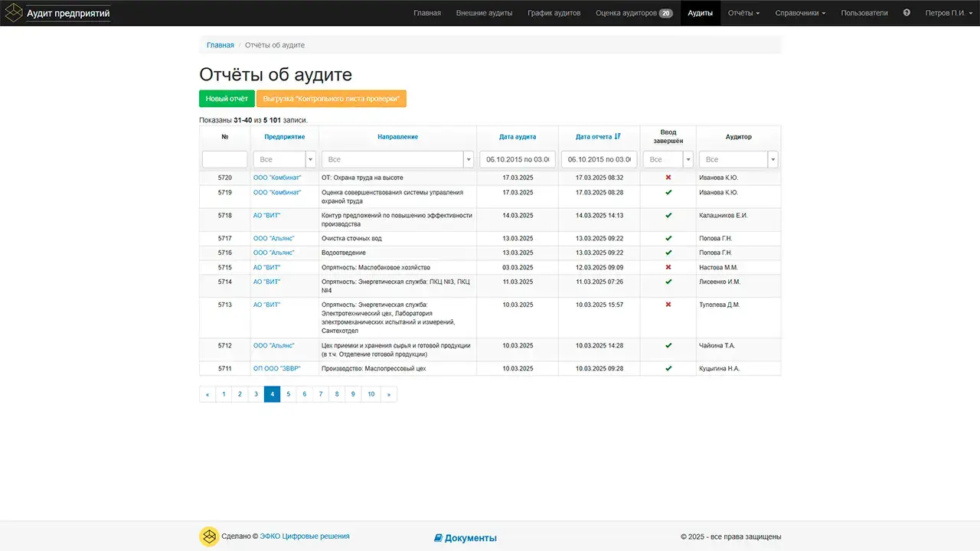The height and width of the screenshot is (551, 980).
Task: Click the red cross status for report 5713
Action: click(668, 305)
